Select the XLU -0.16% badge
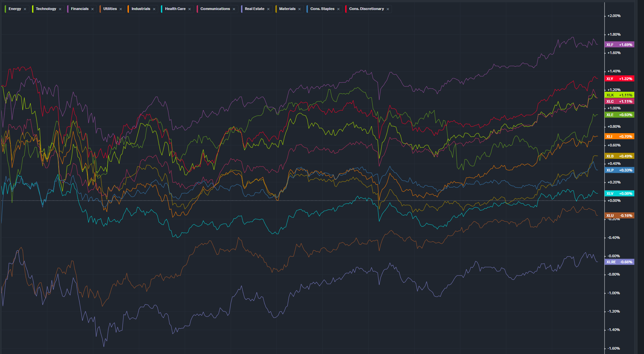The width and height of the screenshot is (644, 354). click(619, 216)
